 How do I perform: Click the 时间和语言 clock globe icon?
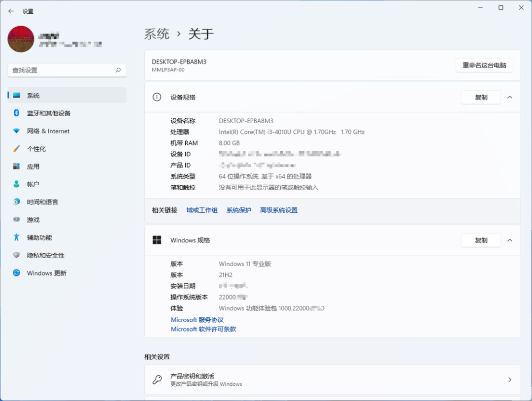point(16,202)
